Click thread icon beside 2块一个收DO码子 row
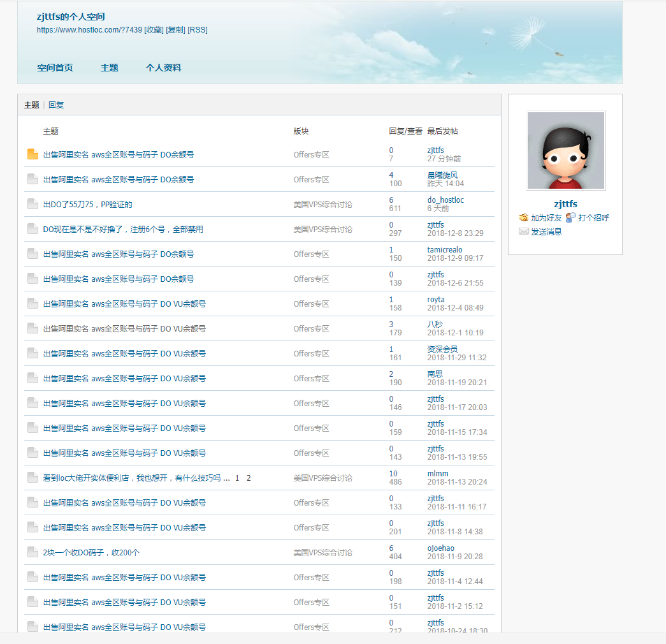 tap(33, 552)
